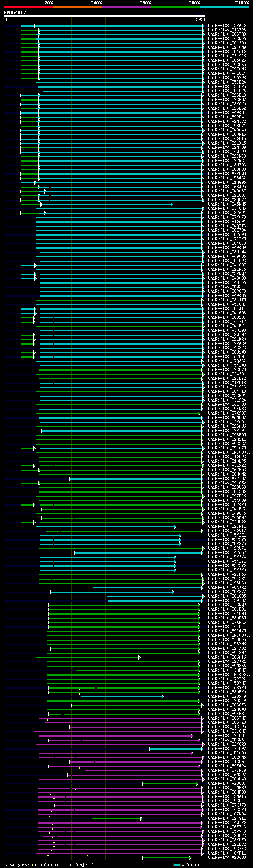Select hit label UniRef100_Q9SAT1
Image resolution: width=253 pixels, height=868 pixels.
click(x=227, y=527)
